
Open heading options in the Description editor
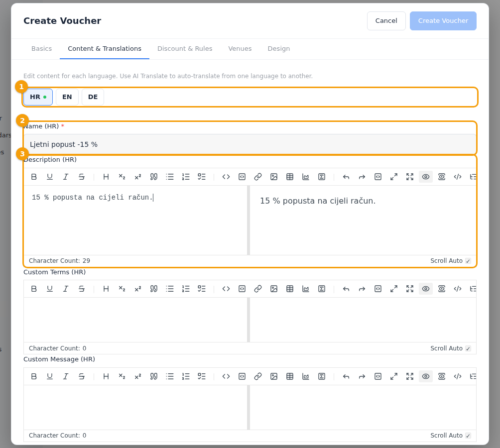106,177
